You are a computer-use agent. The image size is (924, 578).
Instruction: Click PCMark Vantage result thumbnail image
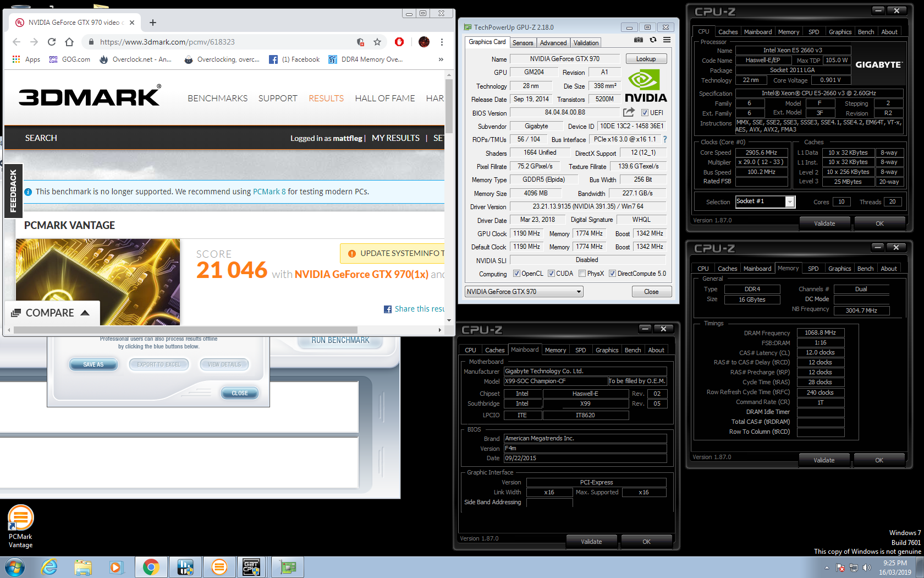(x=98, y=282)
